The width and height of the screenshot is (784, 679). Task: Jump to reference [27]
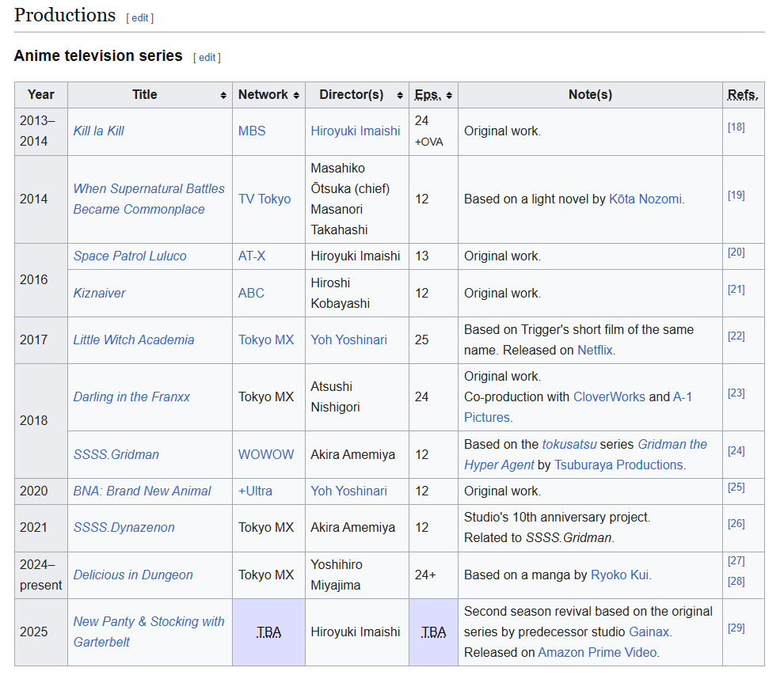coord(736,561)
